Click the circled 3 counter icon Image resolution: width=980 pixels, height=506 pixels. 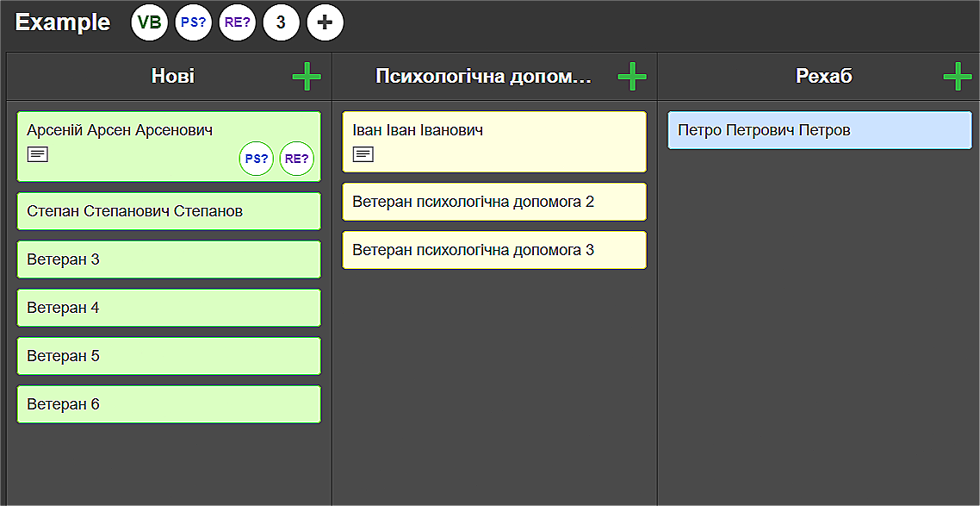click(281, 22)
